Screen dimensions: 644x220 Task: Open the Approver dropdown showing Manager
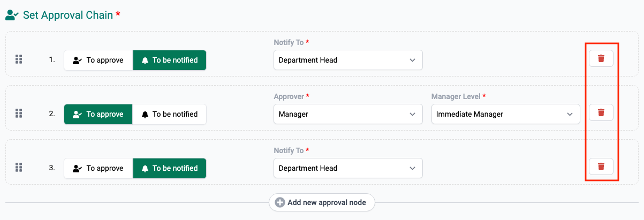click(x=347, y=114)
